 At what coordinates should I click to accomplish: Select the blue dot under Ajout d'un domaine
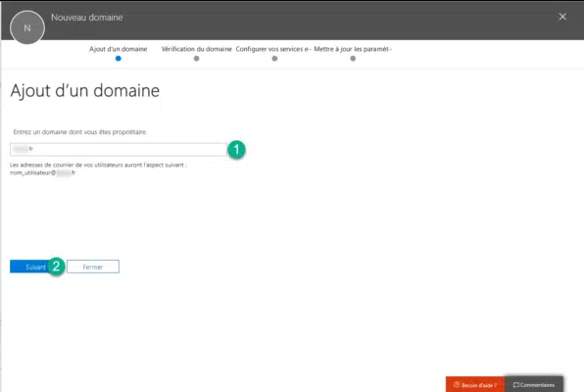pyautogui.click(x=118, y=59)
